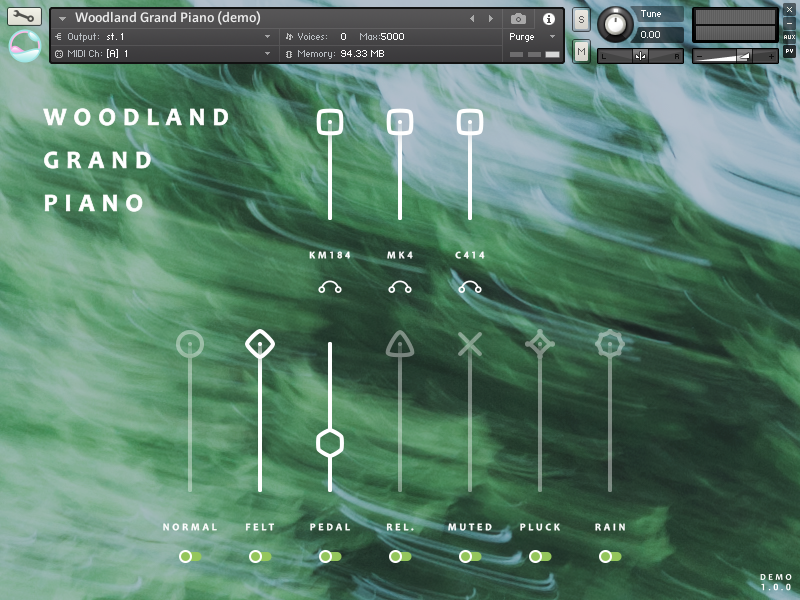Click the memory icon beside Memory
Image resolution: width=800 pixels, height=600 pixels.
(289, 54)
